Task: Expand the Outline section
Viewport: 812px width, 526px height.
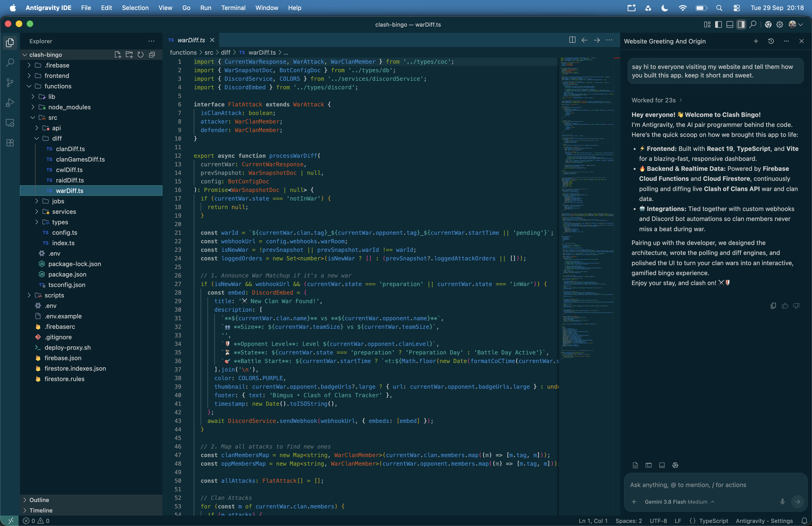Action: pos(91,500)
